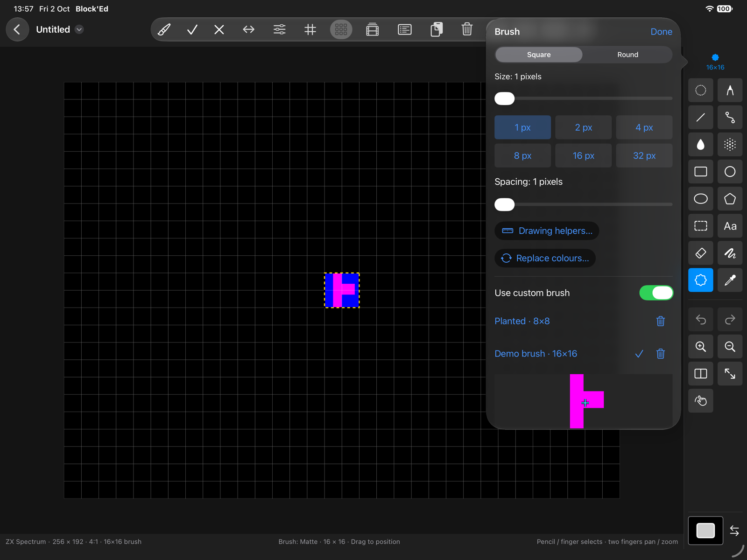Select the highlighted custom brush stamp tool
747x560 pixels.
coord(700,280)
